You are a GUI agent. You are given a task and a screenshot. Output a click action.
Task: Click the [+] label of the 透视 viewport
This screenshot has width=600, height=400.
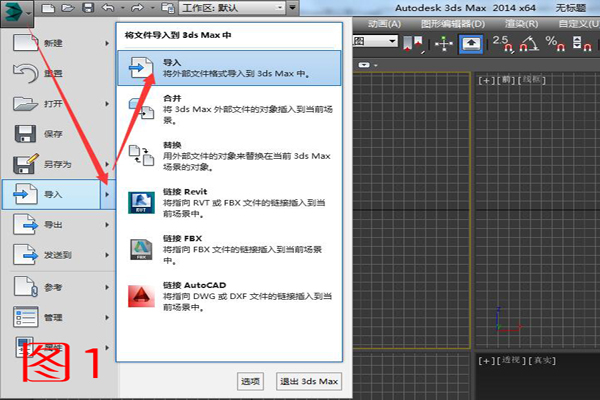[486, 361]
